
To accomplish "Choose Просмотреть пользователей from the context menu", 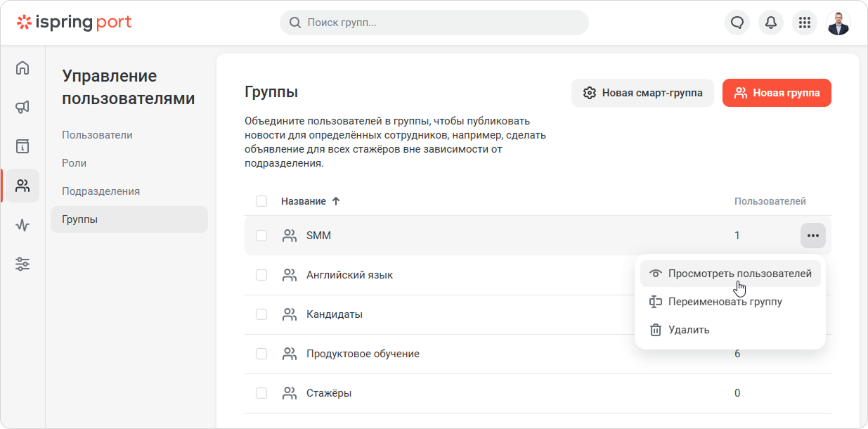I will [x=730, y=274].
